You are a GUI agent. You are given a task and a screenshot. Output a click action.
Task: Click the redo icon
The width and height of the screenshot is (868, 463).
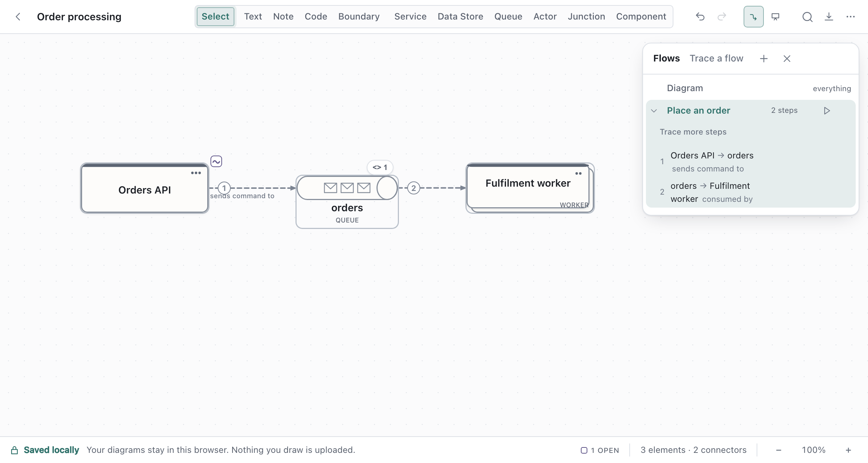(x=722, y=17)
